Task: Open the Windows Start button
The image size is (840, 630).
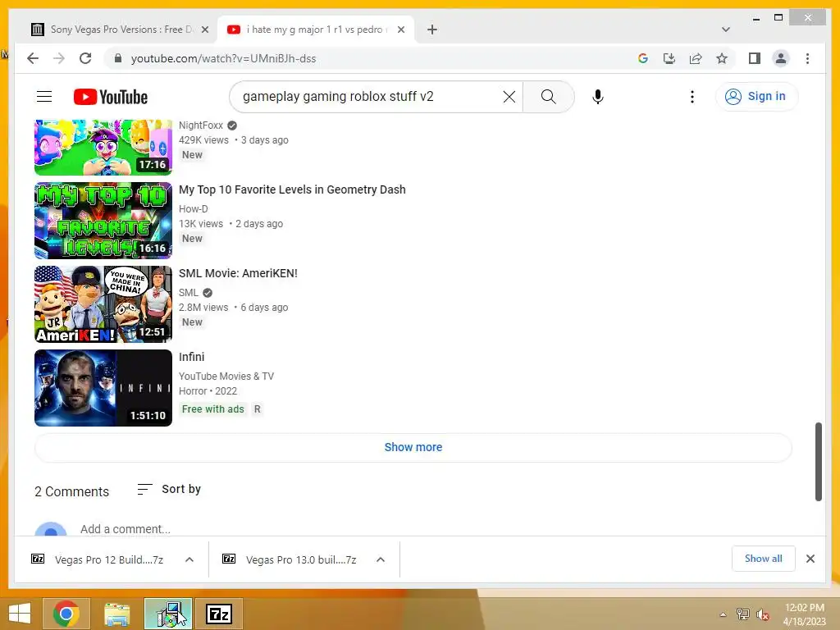Action: tap(20, 614)
